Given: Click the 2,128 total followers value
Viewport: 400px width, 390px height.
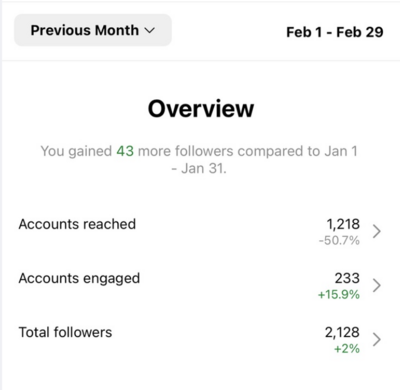Looking at the screenshot, I should pos(342,332).
